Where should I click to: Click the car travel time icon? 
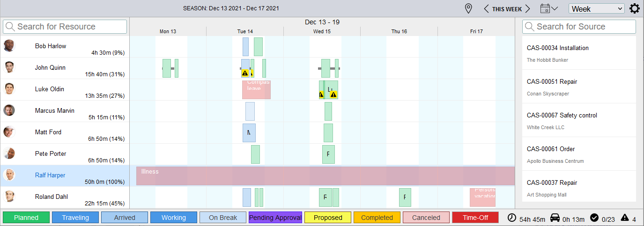tap(554, 218)
